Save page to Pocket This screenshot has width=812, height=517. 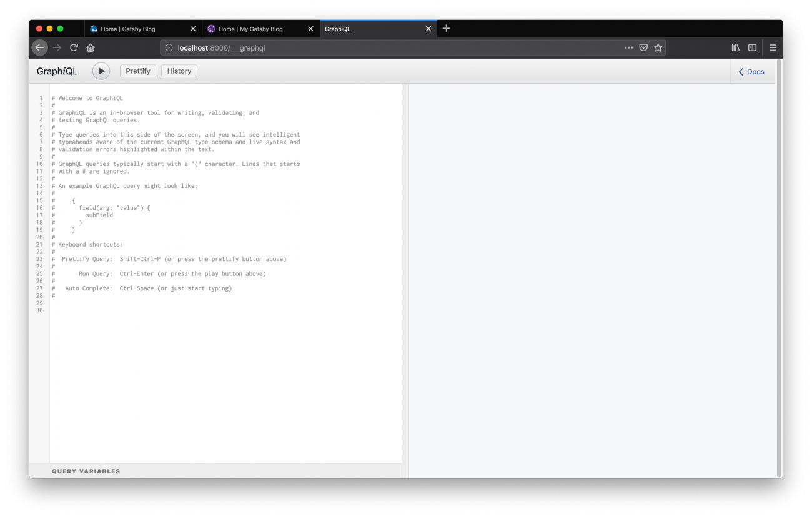(643, 47)
